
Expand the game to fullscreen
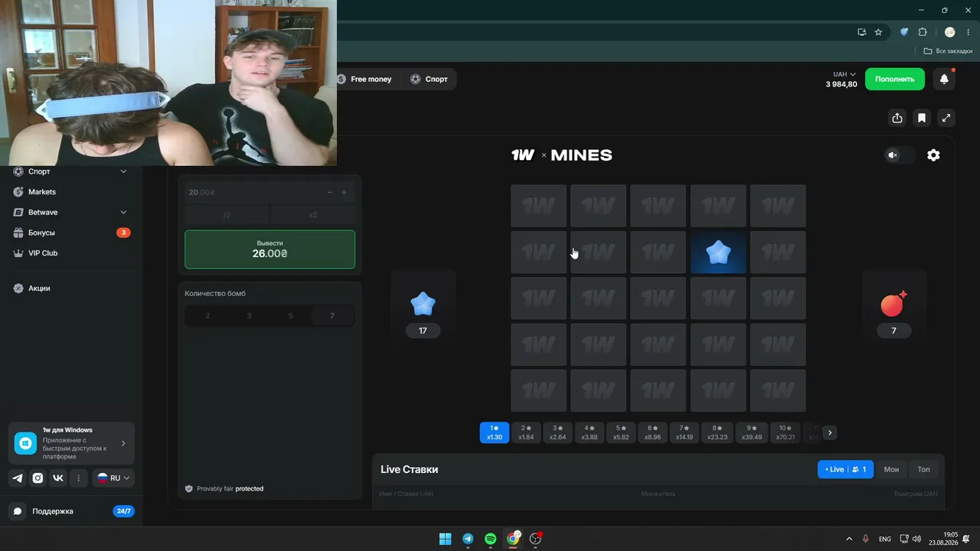tap(946, 118)
